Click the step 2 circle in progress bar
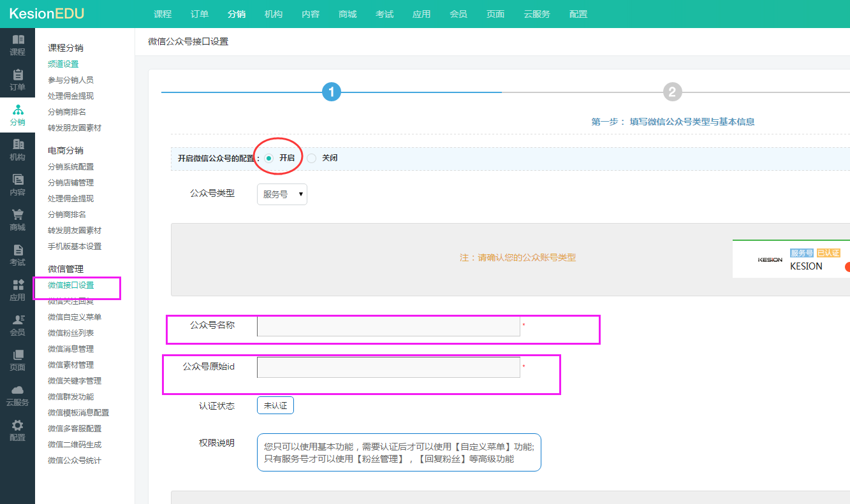The height and width of the screenshot is (504, 850). click(672, 92)
